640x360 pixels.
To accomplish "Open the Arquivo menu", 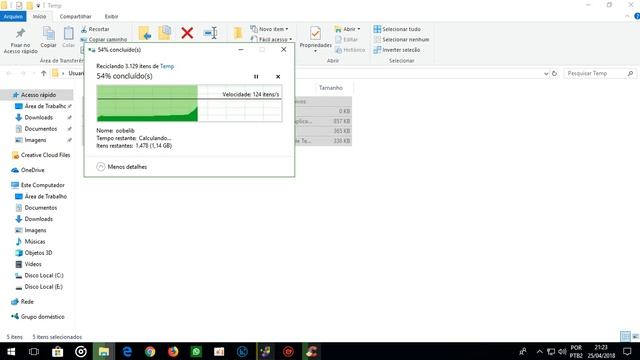I will coord(13,16).
